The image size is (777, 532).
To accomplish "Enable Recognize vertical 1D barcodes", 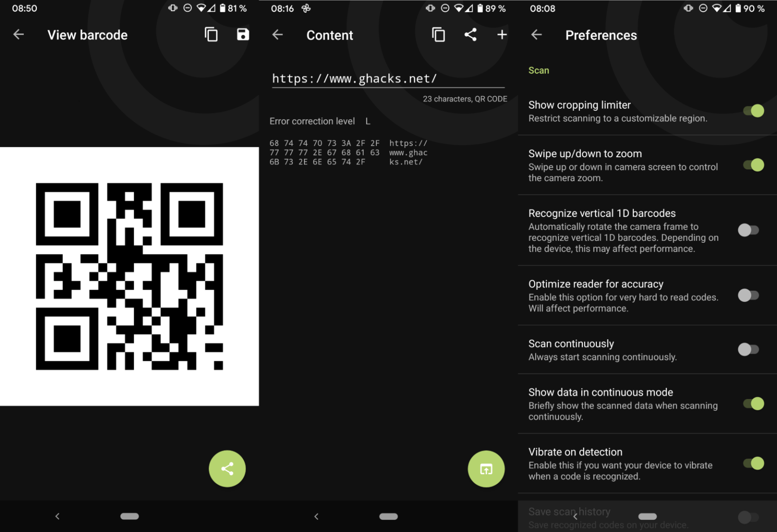I will (749, 230).
